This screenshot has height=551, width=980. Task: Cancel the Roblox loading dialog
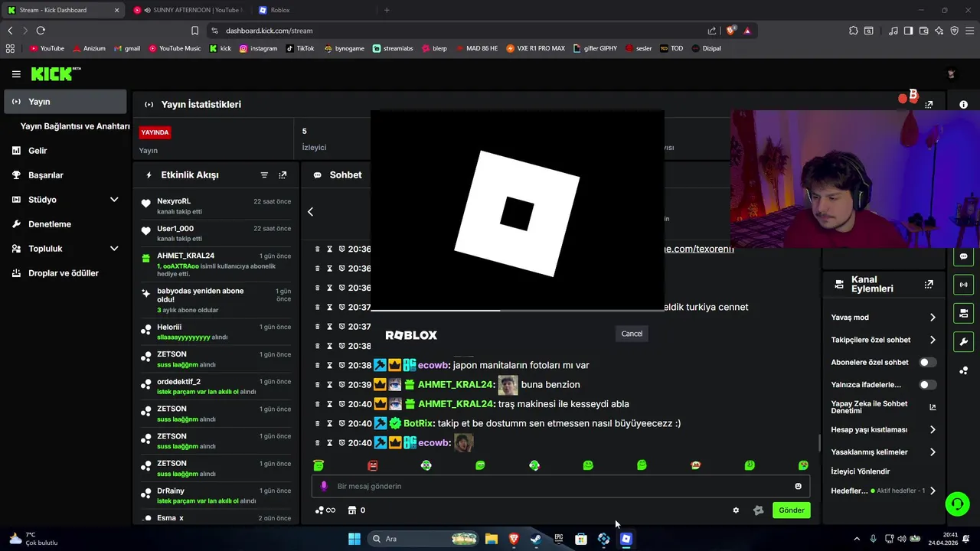(x=632, y=334)
